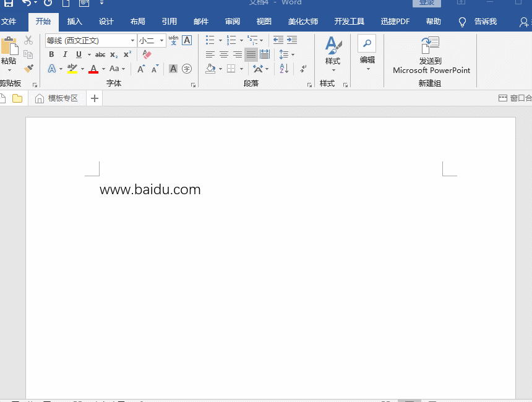Open the bullets list icon
This screenshot has width=532, height=402.
(210, 40)
